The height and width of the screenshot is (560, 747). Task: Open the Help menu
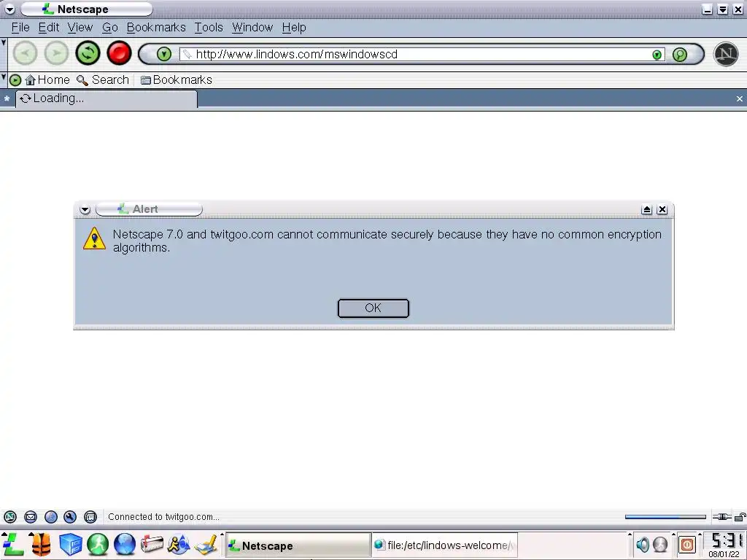coord(294,28)
